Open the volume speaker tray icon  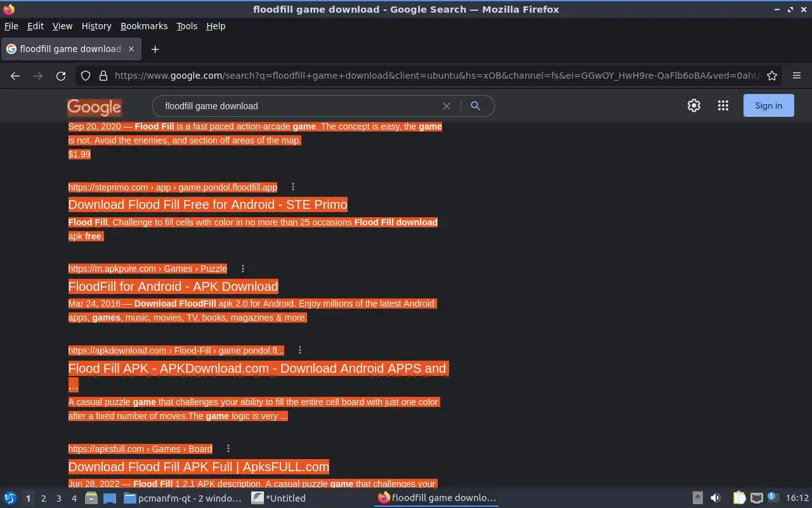pos(716,498)
